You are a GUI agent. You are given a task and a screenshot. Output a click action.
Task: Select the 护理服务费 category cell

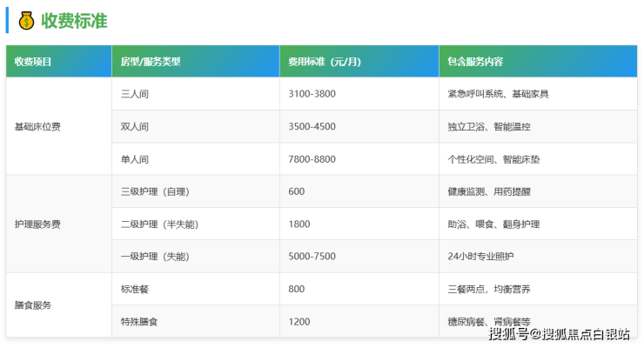(37, 224)
